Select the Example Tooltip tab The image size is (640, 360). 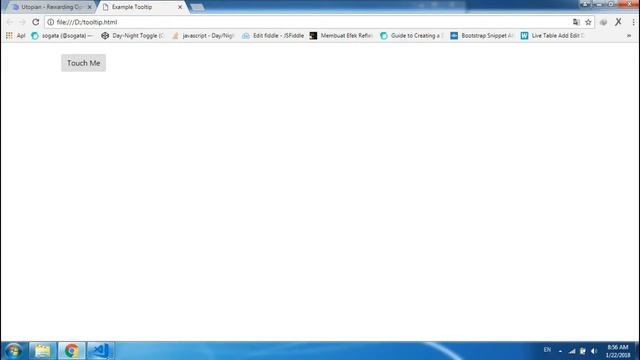tap(141, 7)
